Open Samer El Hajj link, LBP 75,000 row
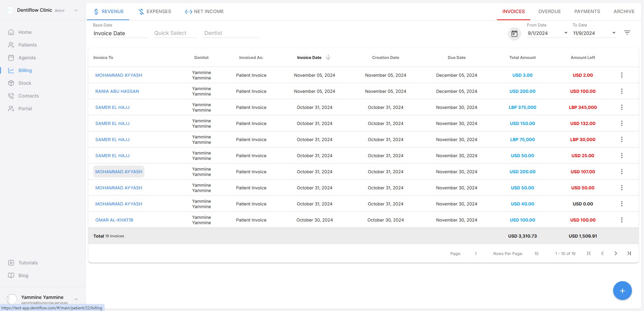The width and height of the screenshot is (644, 311). point(112,139)
